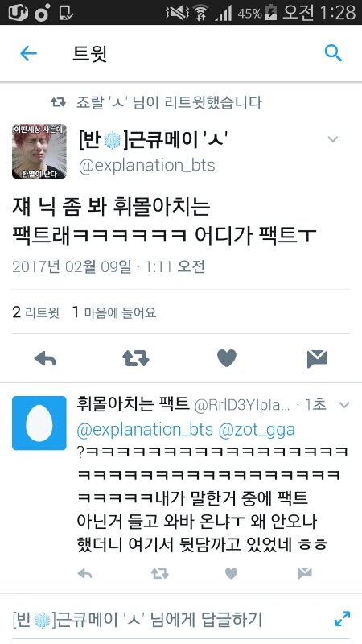Like the main tweet with heart
Image resolution: width=362 pixels, height=644 pixels.
[x=227, y=358]
